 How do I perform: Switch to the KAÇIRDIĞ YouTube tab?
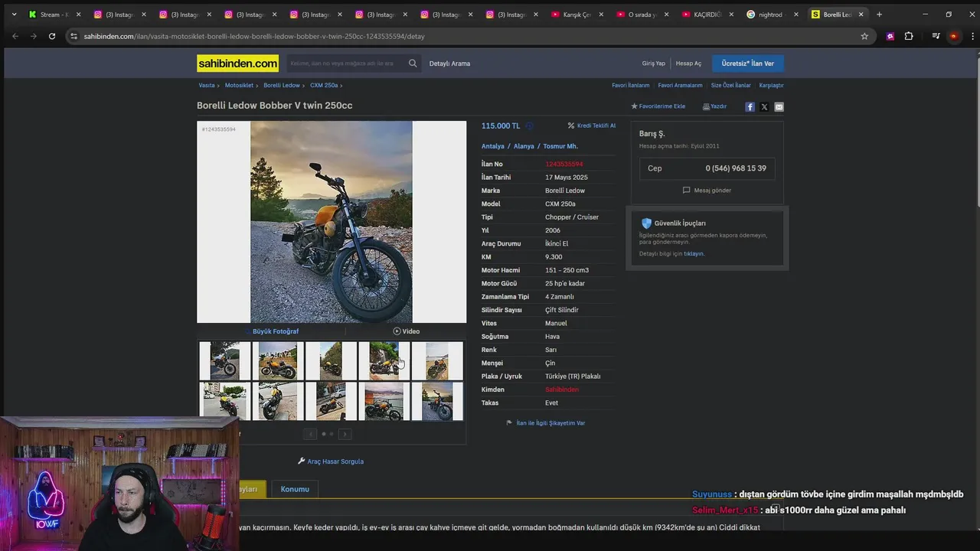tap(707, 15)
